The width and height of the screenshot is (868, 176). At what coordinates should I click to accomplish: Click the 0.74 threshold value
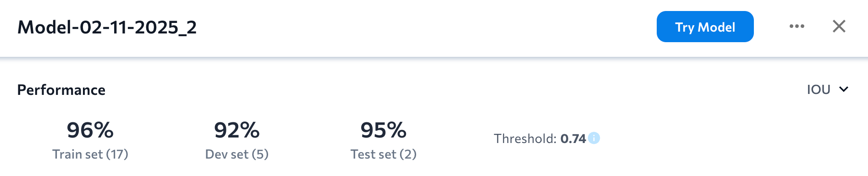coord(573,139)
